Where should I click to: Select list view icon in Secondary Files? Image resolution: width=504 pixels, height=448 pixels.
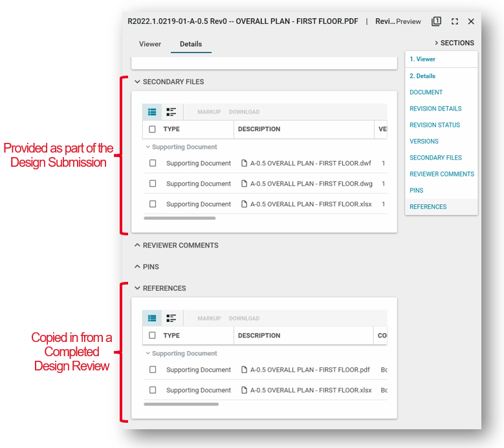pyautogui.click(x=152, y=112)
